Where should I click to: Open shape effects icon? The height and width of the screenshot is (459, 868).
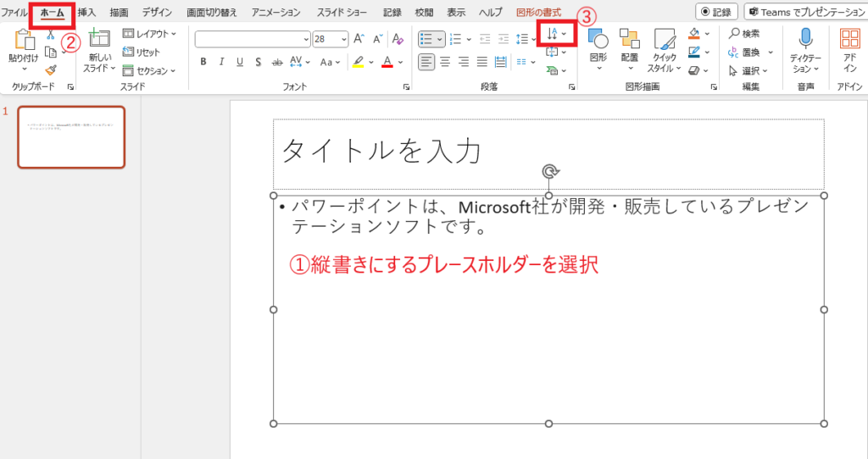694,70
